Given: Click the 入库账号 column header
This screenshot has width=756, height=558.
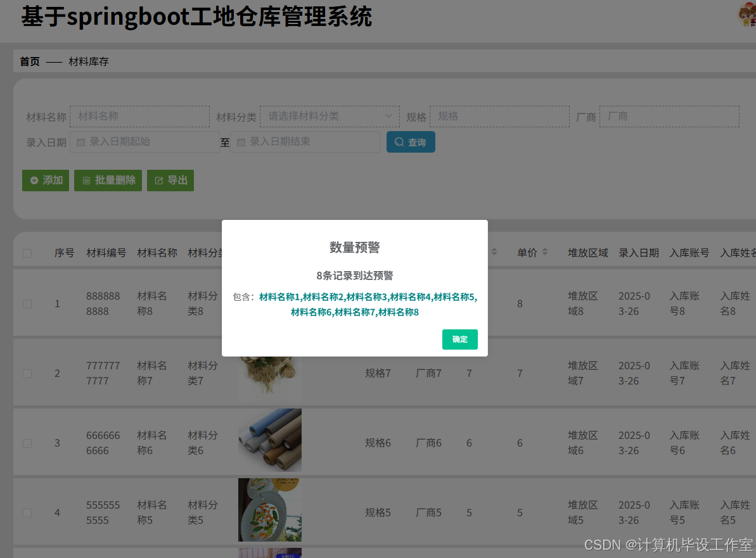Looking at the screenshot, I should [689, 253].
